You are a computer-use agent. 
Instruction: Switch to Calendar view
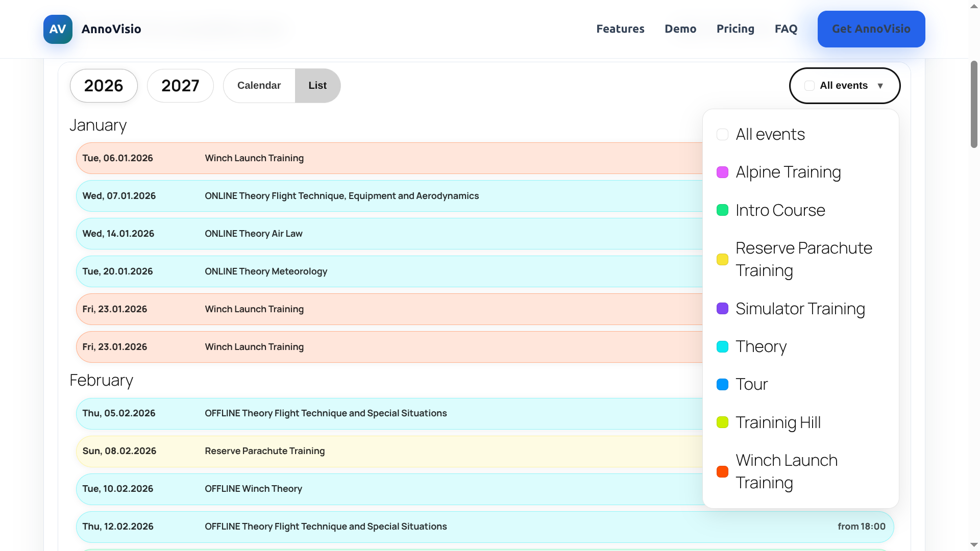[259, 86]
